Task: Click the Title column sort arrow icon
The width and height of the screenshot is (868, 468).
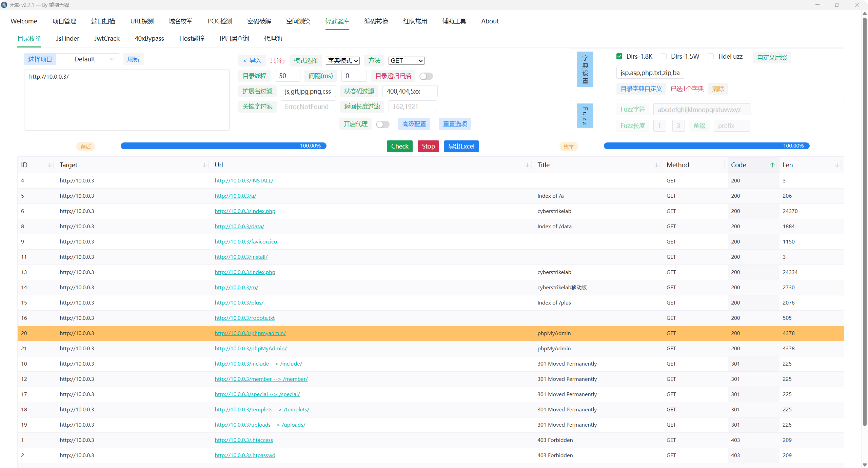Action: click(656, 165)
